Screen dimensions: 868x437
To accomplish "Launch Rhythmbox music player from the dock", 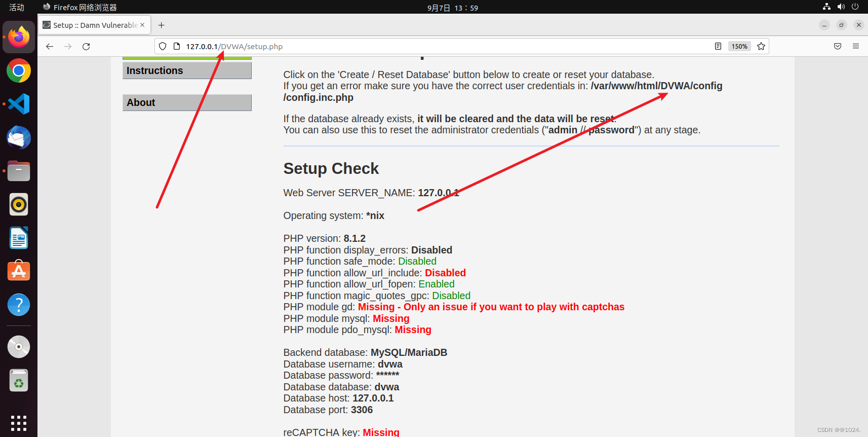I will 19,204.
